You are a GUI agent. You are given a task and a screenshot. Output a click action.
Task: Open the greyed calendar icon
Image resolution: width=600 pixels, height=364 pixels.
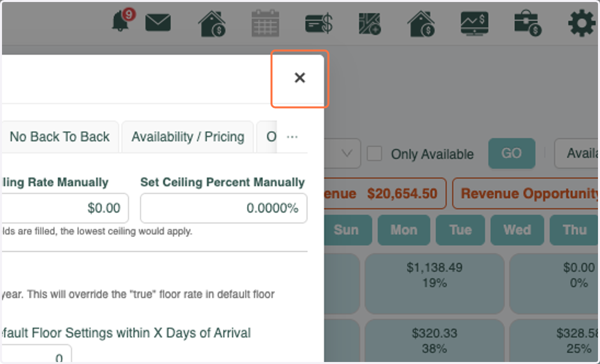265,23
